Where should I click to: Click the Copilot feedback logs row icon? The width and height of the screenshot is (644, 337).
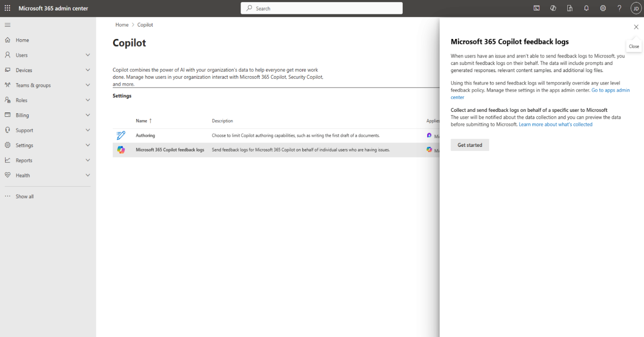coord(121,150)
